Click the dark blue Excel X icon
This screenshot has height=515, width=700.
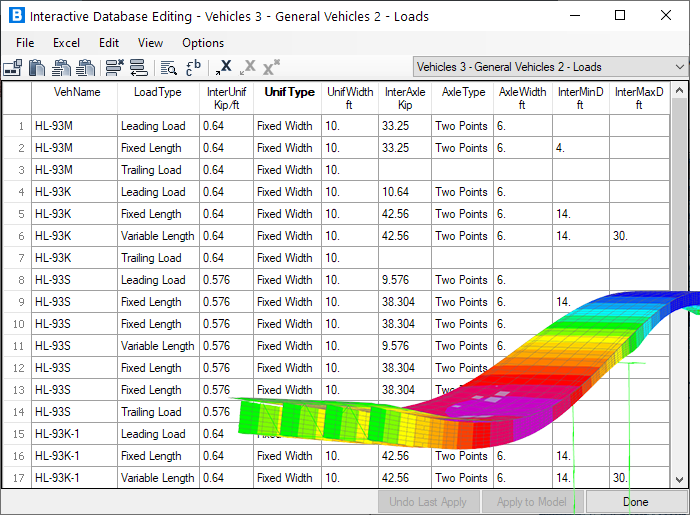pyautogui.click(x=224, y=67)
